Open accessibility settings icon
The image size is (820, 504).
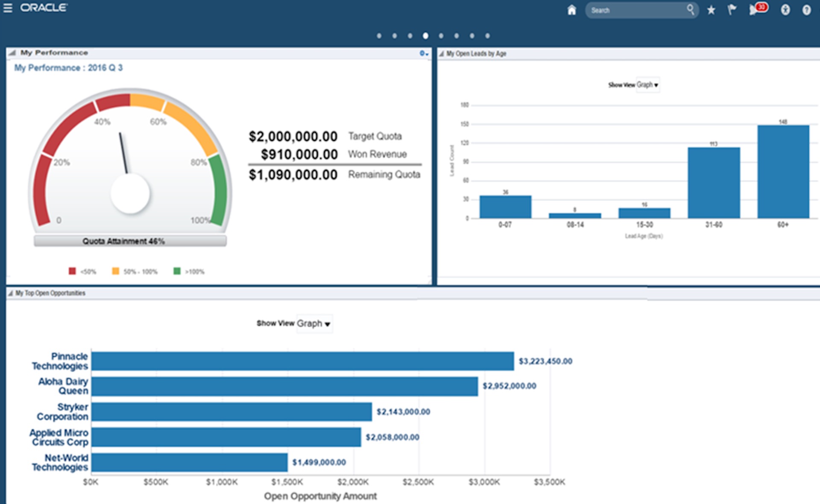(785, 10)
